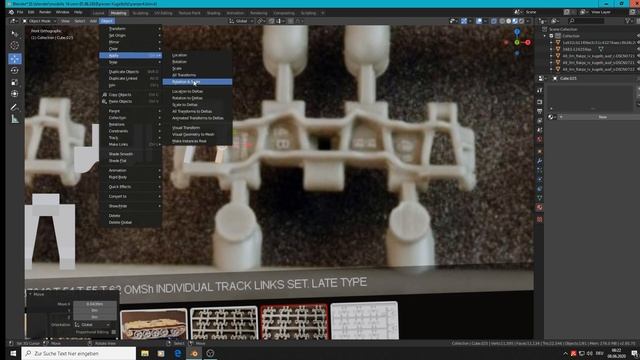Open the View Layer properties tab
The width and height of the screenshot is (640, 360).
(x=540, y=121)
